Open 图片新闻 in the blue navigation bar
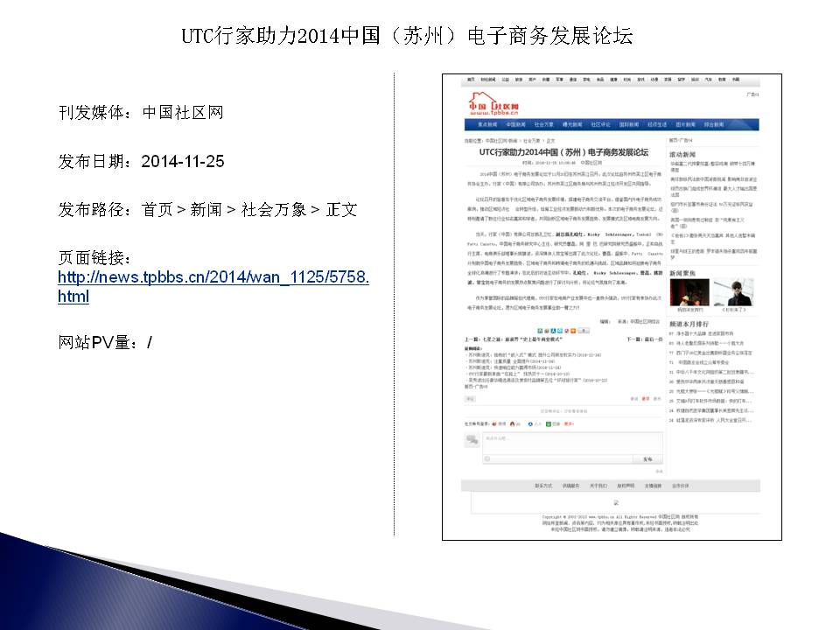Viewport: 840px width, 630px height. (x=685, y=125)
